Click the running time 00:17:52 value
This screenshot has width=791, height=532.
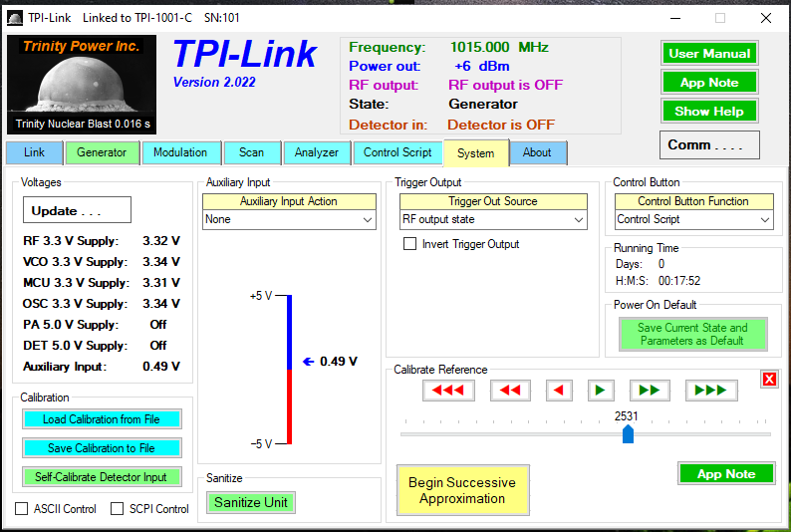point(679,281)
